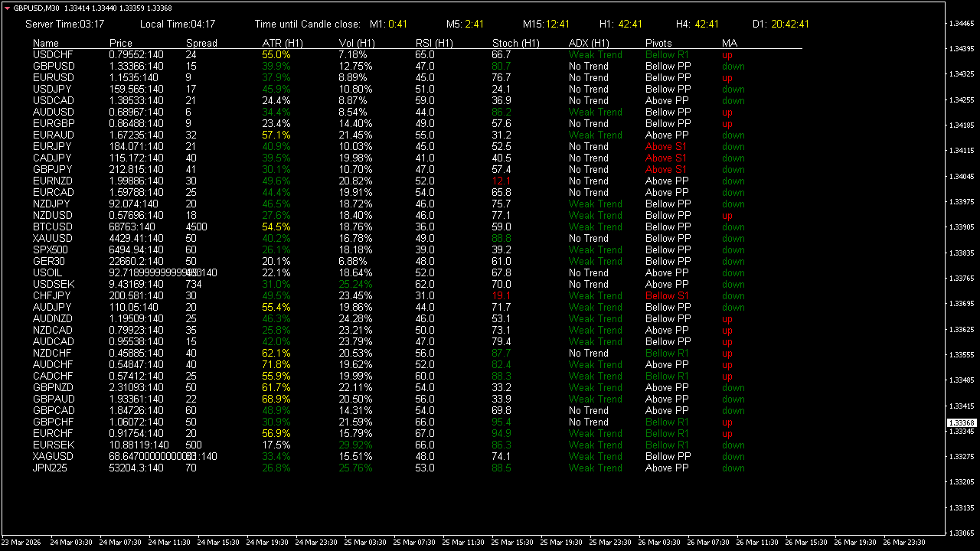Toggle the 'up' MA signal for NZDCAD
The width and height of the screenshot is (980, 551).
[727, 330]
